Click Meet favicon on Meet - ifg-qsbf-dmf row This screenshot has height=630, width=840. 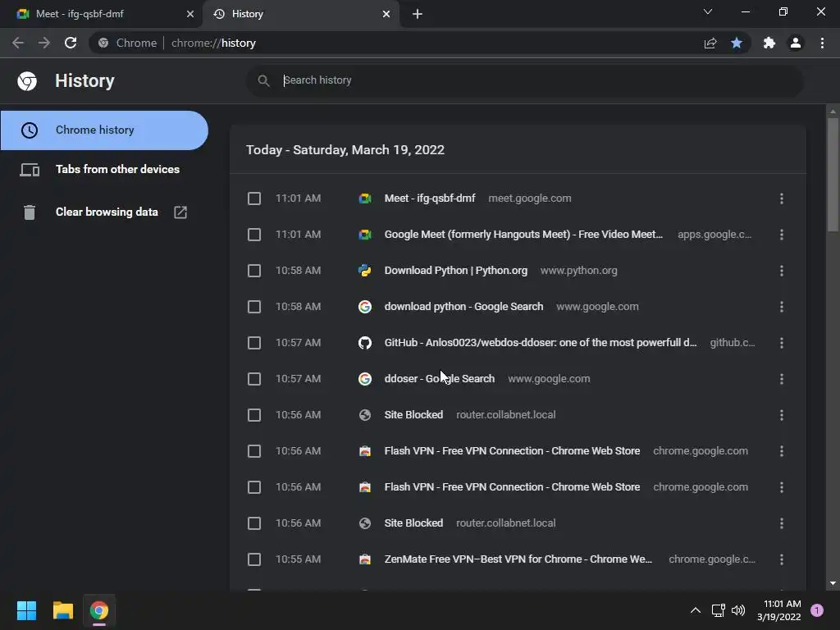click(x=365, y=199)
